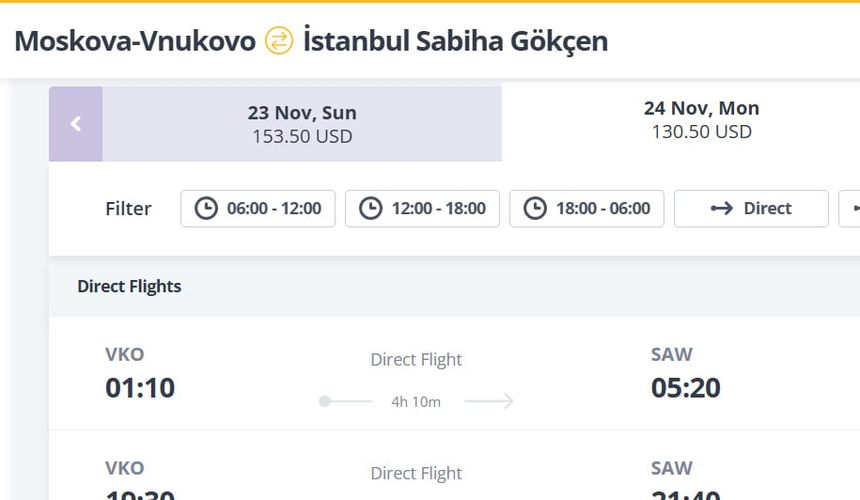
Task: Go to previous dates with left chevron
Action: click(x=76, y=124)
